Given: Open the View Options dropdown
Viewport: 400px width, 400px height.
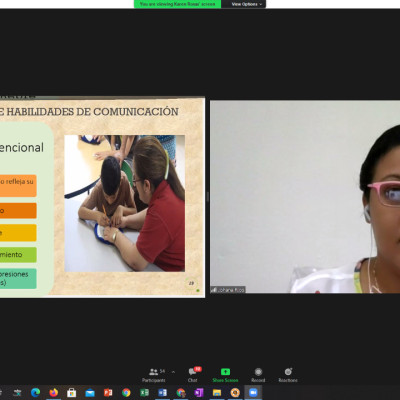Looking at the screenshot, I should tap(246, 4).
